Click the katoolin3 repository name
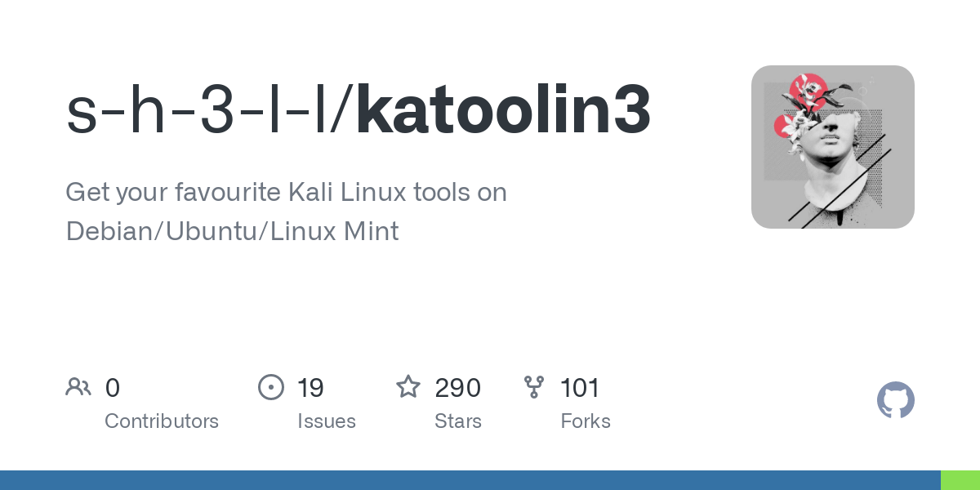The width and height of the screenshot is (980, 490). click(x=504, y=110)
